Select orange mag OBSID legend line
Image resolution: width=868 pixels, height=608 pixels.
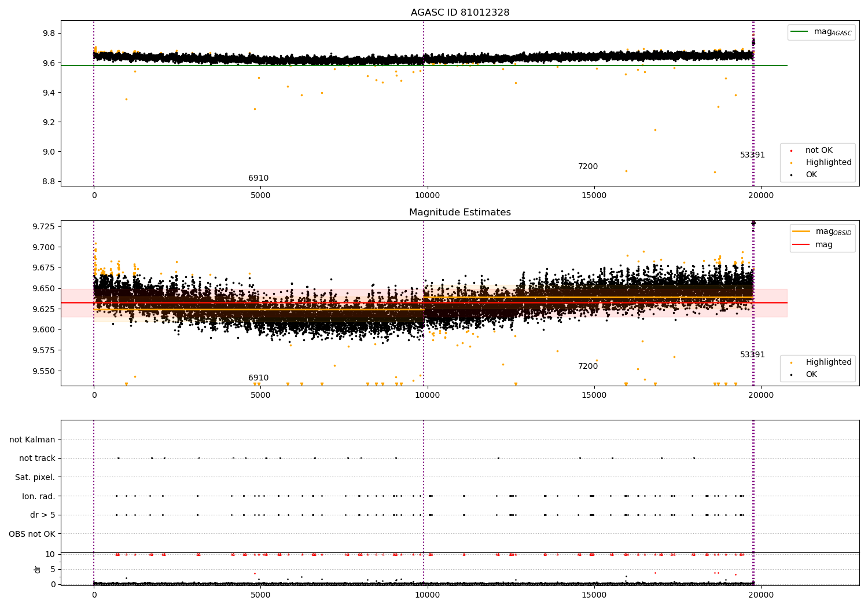[801, 232]
